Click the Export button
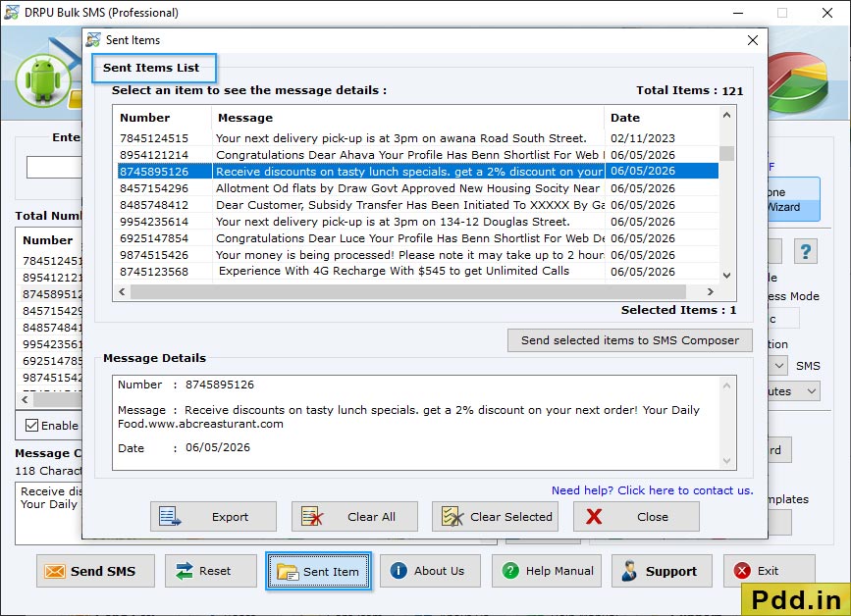 click(x=213, y=517)
